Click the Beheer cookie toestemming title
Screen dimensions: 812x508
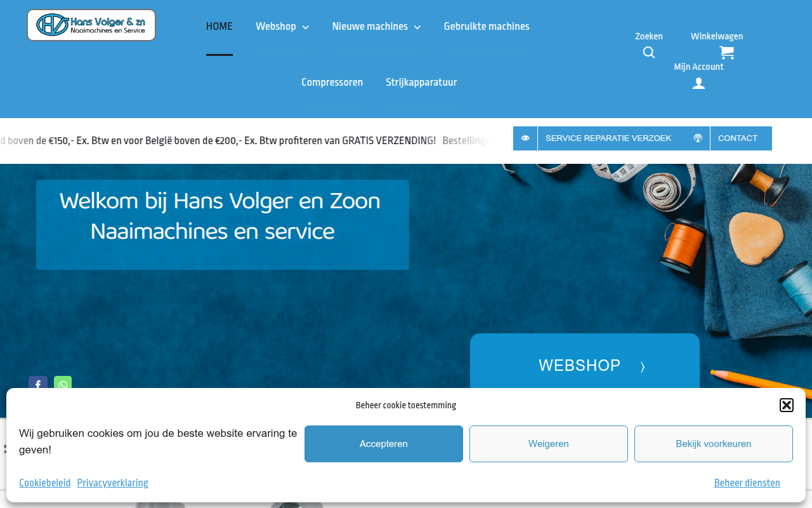(x=406, y=405)
